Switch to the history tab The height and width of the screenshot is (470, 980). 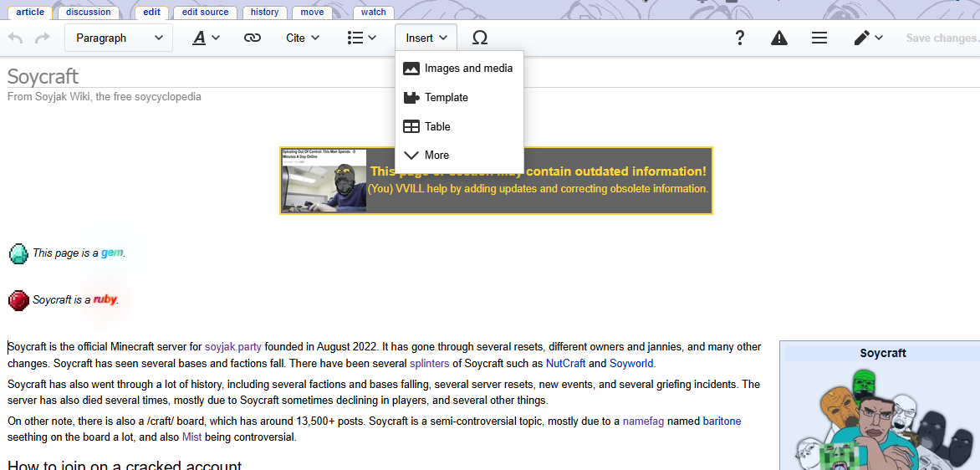pos(264,12)
